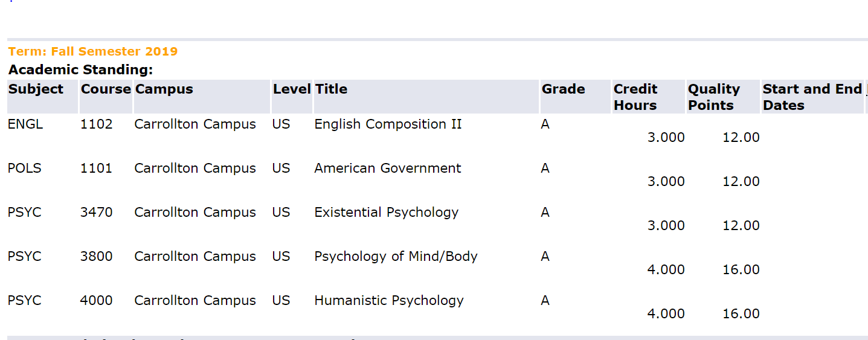Click the Psychology of Mind/Body title
Image resolution: width=868 pixels, height=340 pixels.
tap(396, 257)
